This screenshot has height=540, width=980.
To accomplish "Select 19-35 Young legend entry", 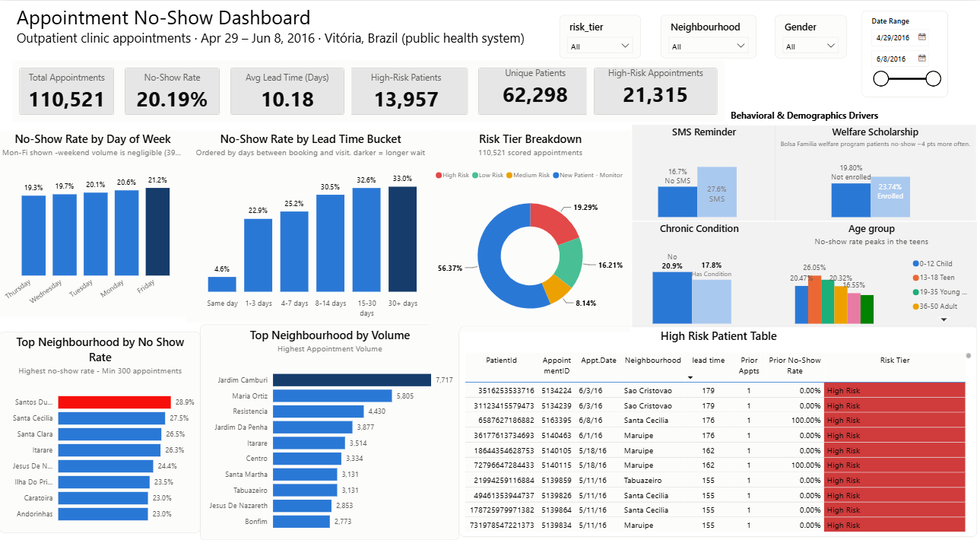I will [939, 292].
